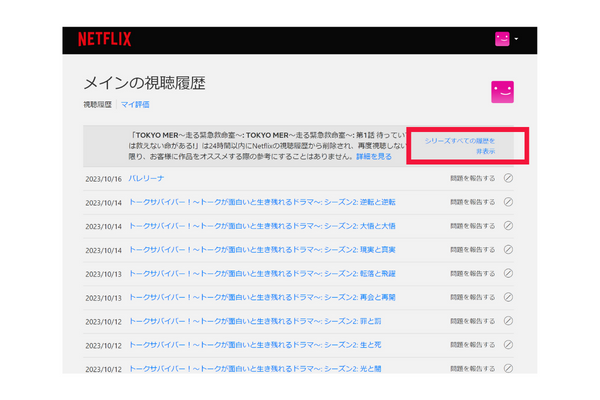Report a problem for 罪と罰 episode
The image size is (600, 400).
[473, 321]
